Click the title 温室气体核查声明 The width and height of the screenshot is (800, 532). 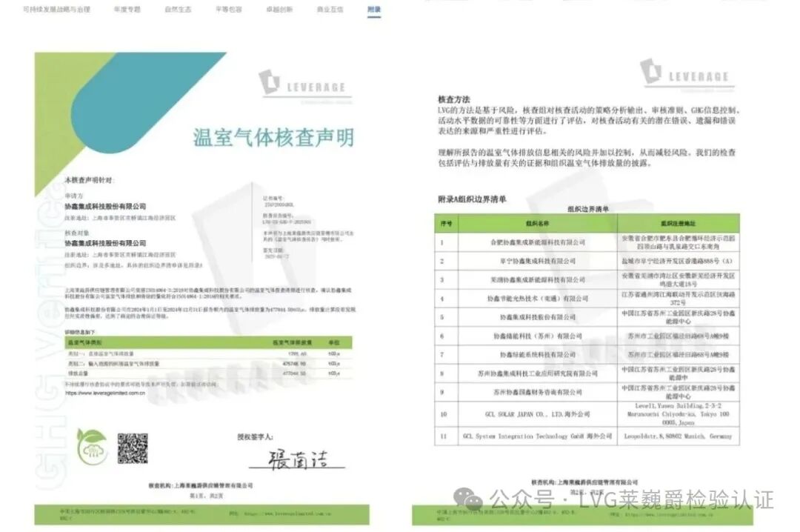[273, 137]
